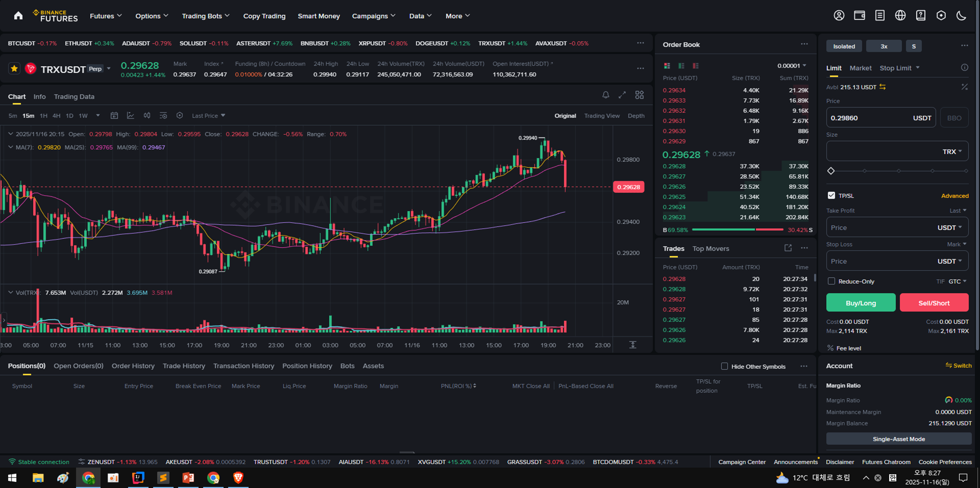Click the order Price input field
Screen dimensions: 980x488
click(881, 118)
